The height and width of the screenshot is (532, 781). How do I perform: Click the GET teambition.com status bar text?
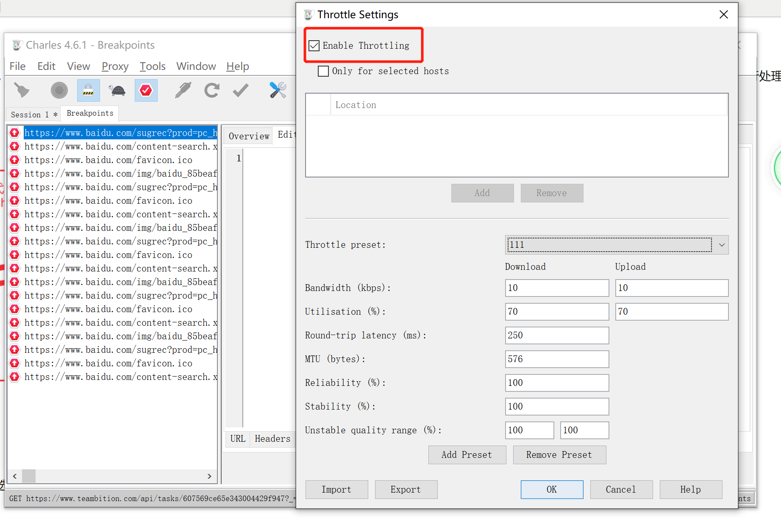[x=153, y=499]
